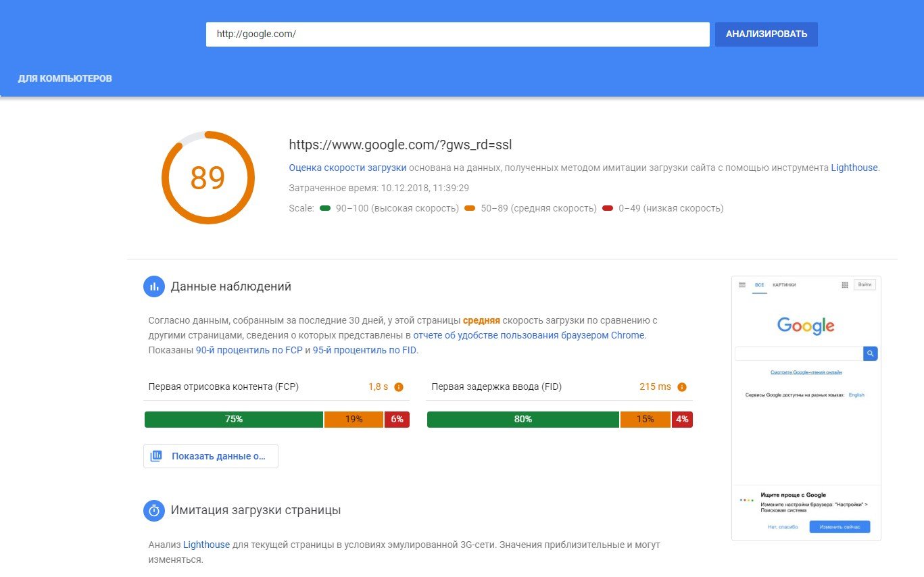Click the orange 15% segment of the FID bar
Screen dimensions: 924x577
[x=646, y=420]
